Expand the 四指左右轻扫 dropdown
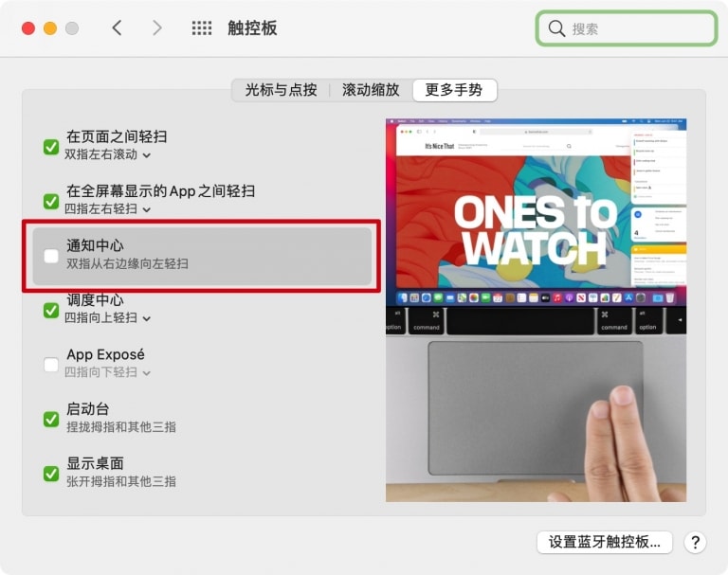The width and height of the screenshot is (728, 575). tap(107, 208)
